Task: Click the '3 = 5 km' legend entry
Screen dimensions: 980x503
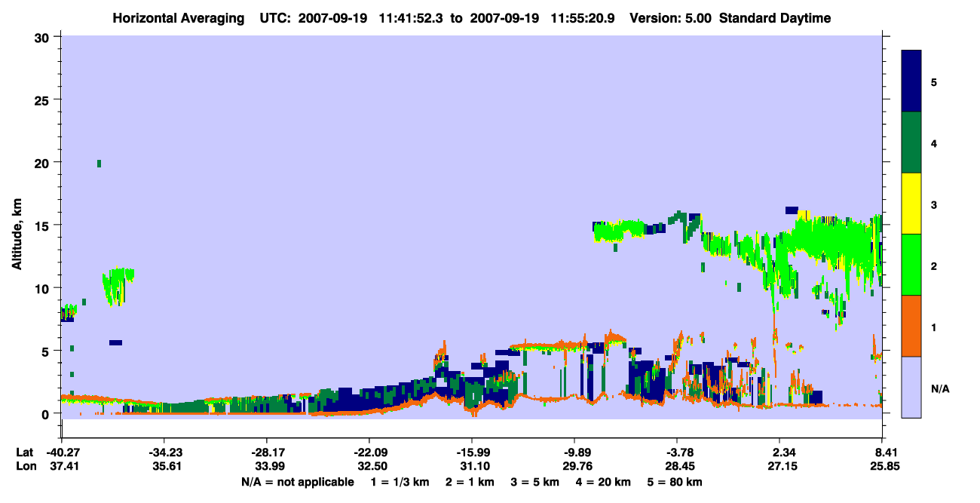Action: (x=536, y=482)
